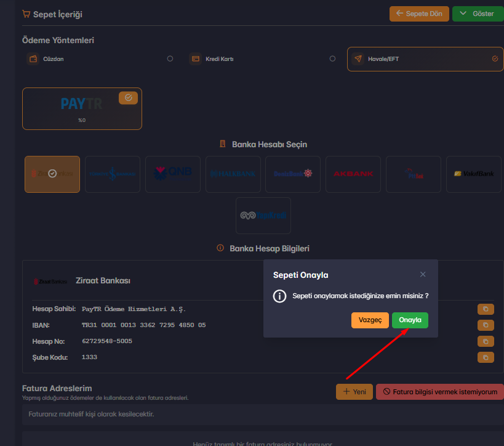
Task: Click the Ziraat Bankası logo in details
Action: [50, 282]
